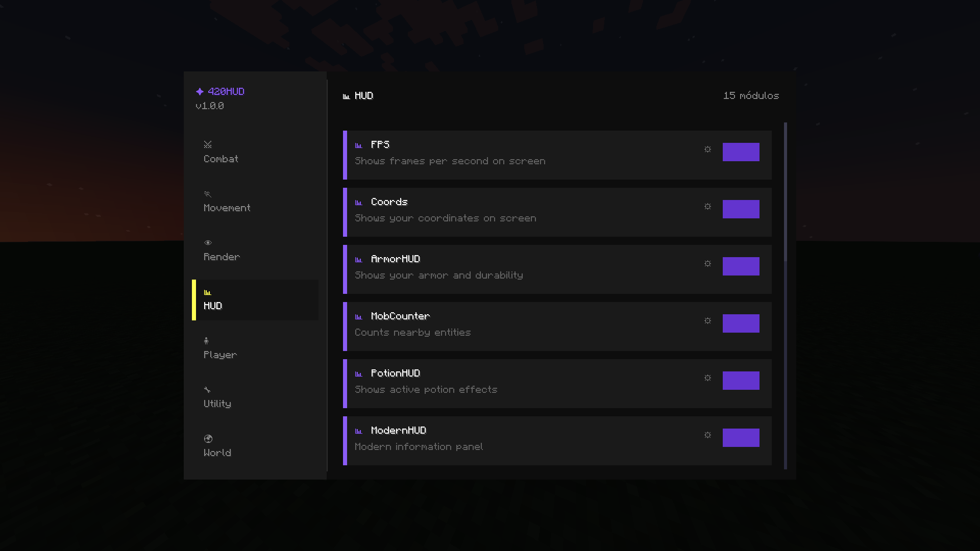Screen dimensions: 980x551
Task: Switch to the Movement category
Action: point(255,202)
